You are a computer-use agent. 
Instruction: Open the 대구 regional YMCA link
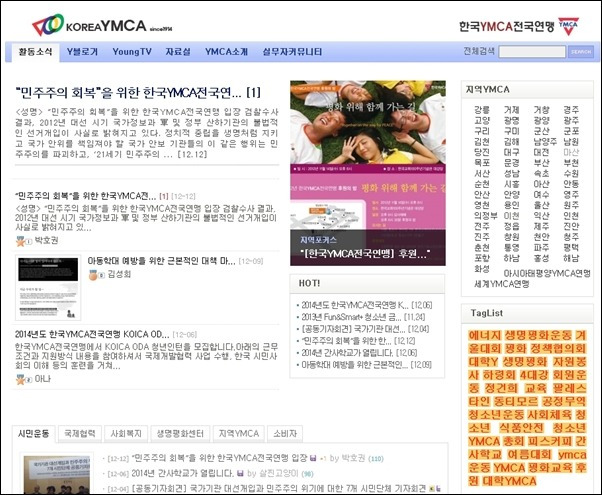coord(511,152)
